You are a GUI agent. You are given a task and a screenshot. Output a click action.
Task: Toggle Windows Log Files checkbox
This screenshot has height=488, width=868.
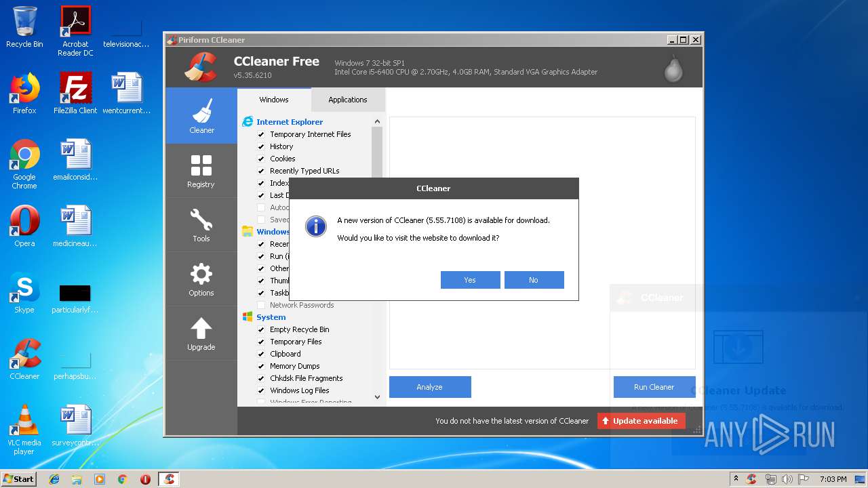[x=261, y=390]
